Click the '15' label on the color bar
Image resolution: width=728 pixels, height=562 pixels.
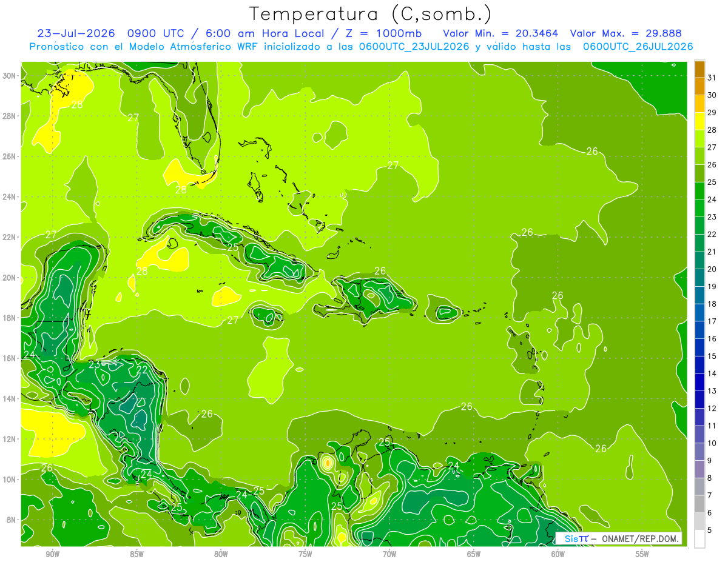(712, 356)
